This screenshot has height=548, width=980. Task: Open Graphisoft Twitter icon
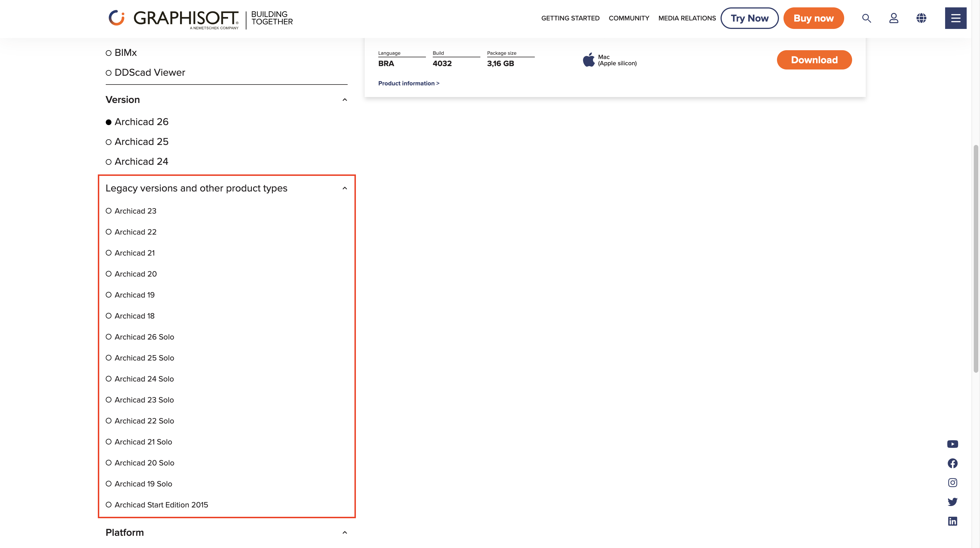952,501
